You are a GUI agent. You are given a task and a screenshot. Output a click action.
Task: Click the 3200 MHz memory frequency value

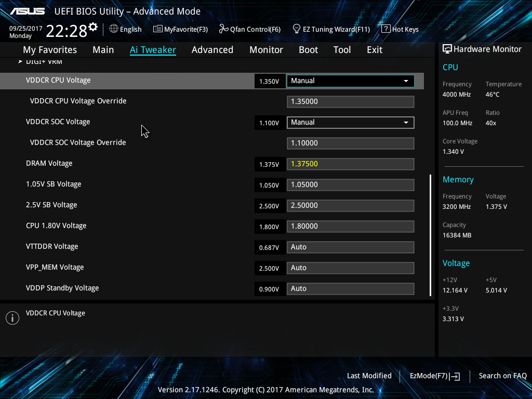[x=456, y=207]
